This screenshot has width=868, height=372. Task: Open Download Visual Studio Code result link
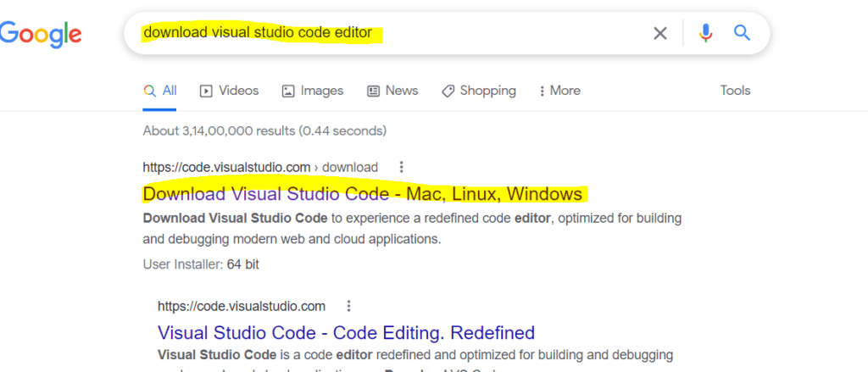click(363, 194)
